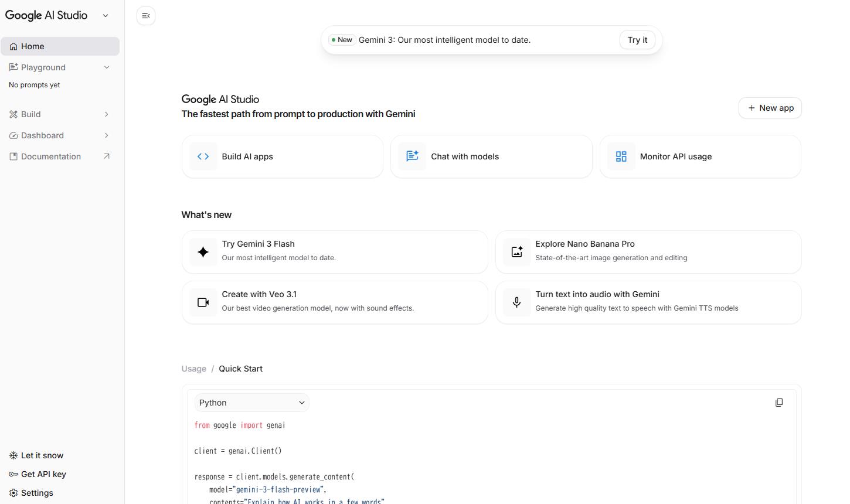This screenshot has height=504, width=850.
Task: Click the Try it button for Gemini 3
Action: pos(637,40)
